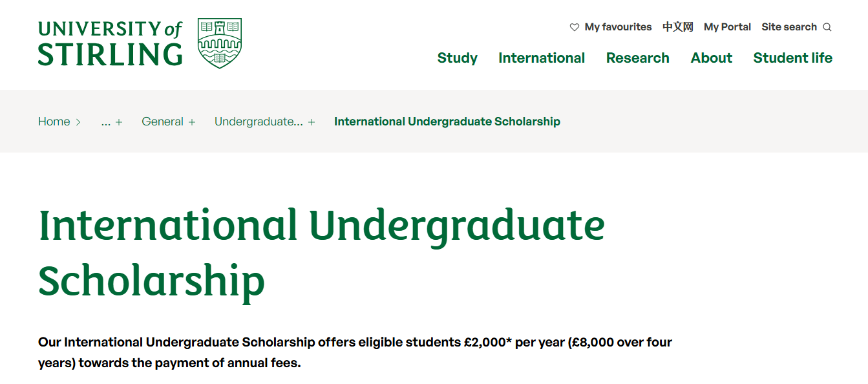Open the About menu

(711, 58)
